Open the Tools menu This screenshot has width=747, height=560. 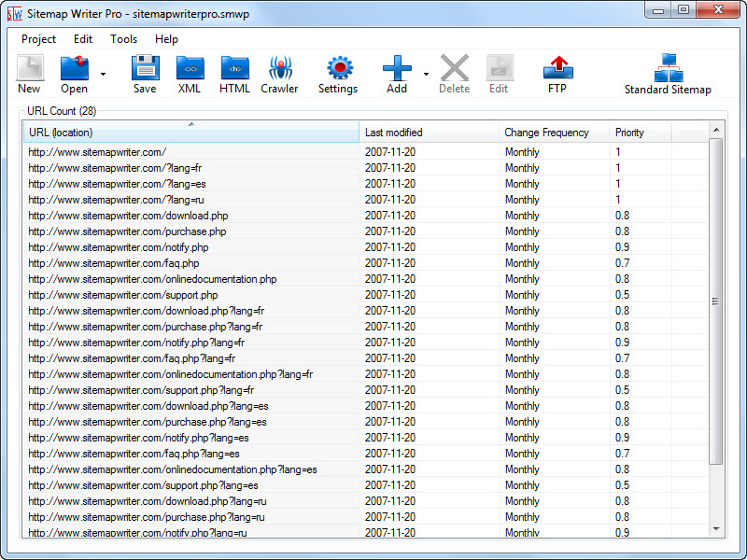click(124, 39)
